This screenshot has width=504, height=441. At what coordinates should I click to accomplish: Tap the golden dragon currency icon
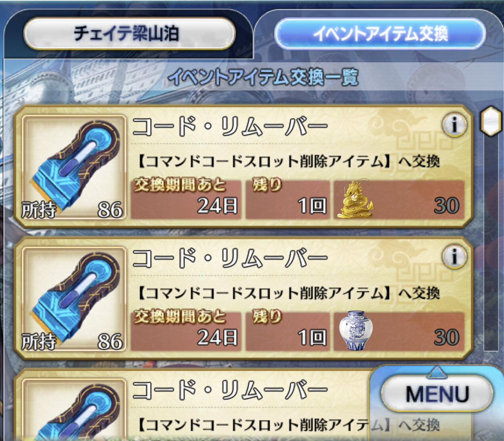pyautogui.click(x=355, y=199)
